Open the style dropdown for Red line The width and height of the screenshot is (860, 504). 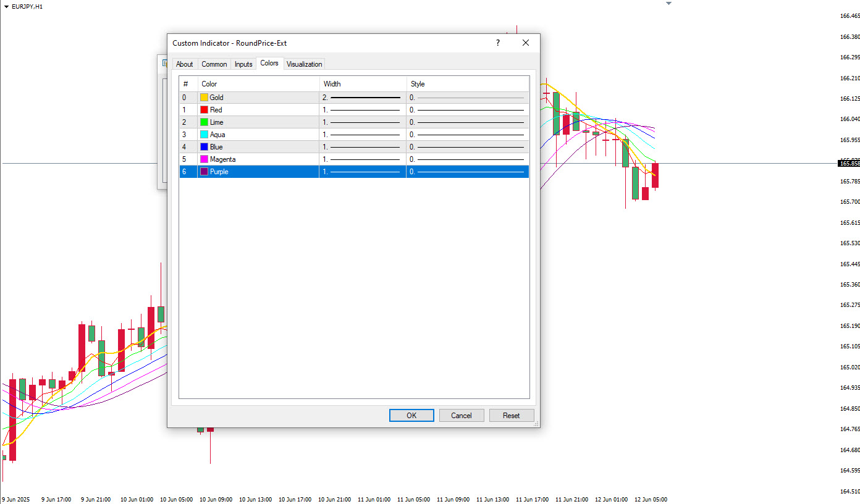tap(467, 110)
